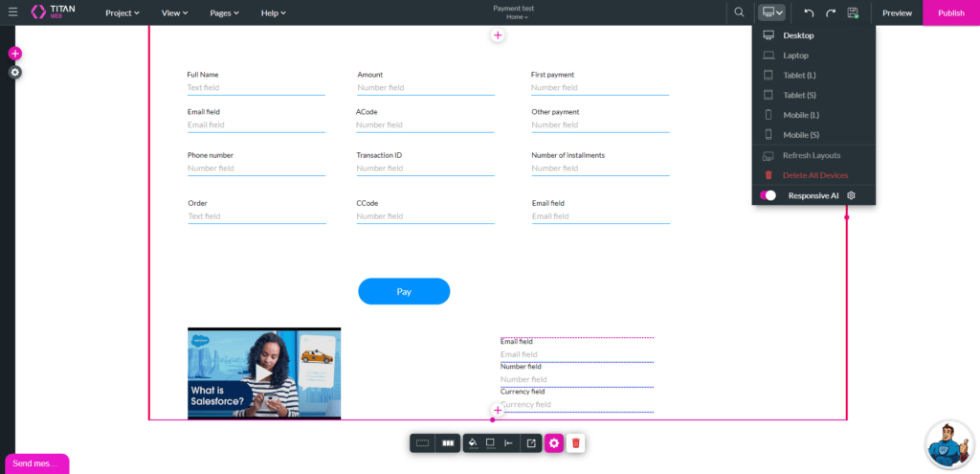Click the pink add element plus on left
Viewport: 980px width, 474px height.
click(x=14, y=54)
